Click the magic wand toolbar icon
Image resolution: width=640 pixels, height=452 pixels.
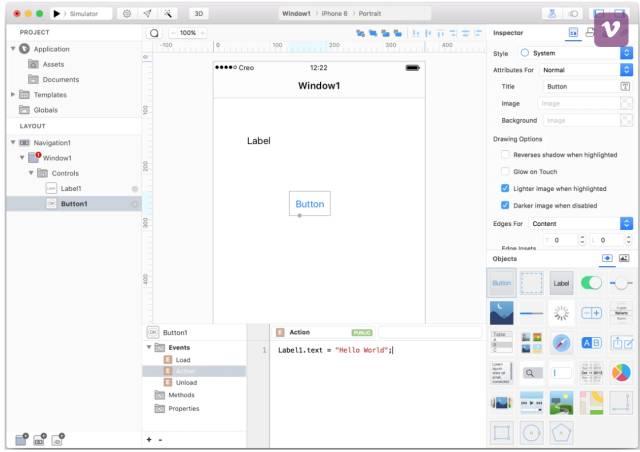pos(168,13)
